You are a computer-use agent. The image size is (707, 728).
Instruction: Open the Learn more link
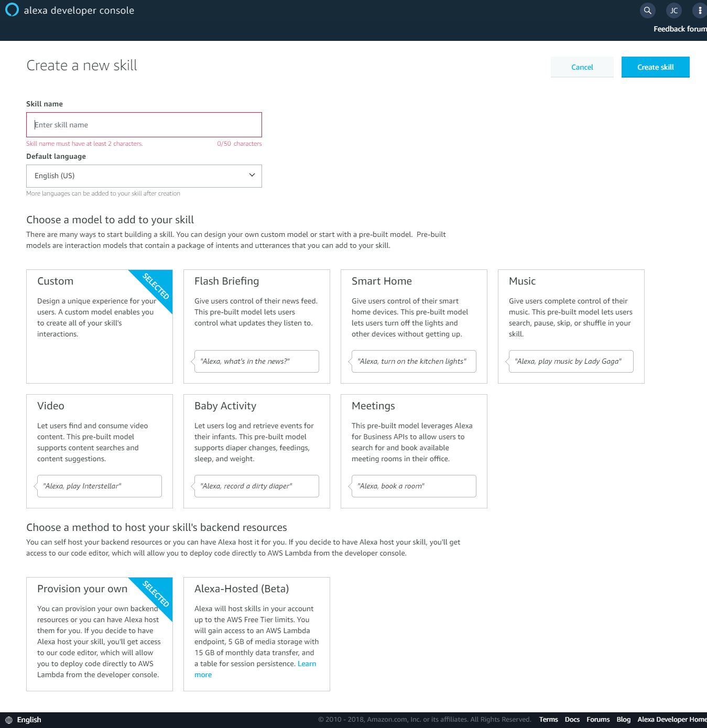point(307,664)
